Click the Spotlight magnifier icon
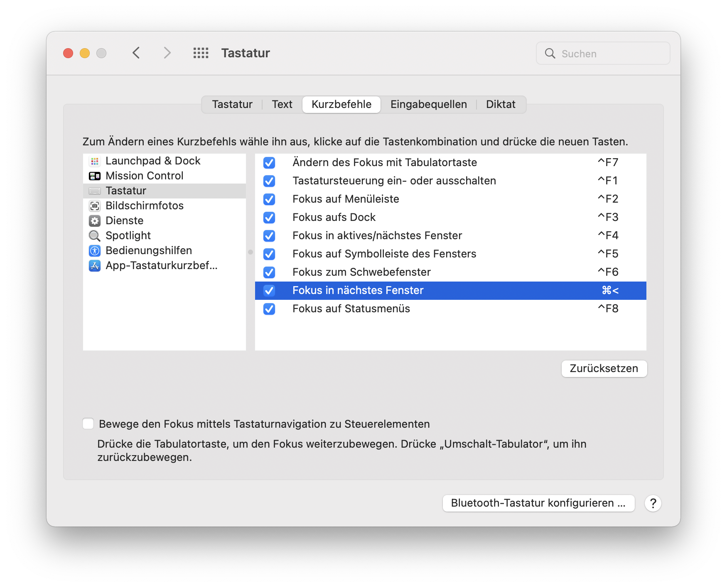Screen dimensions: 727x588 [95, 236]
